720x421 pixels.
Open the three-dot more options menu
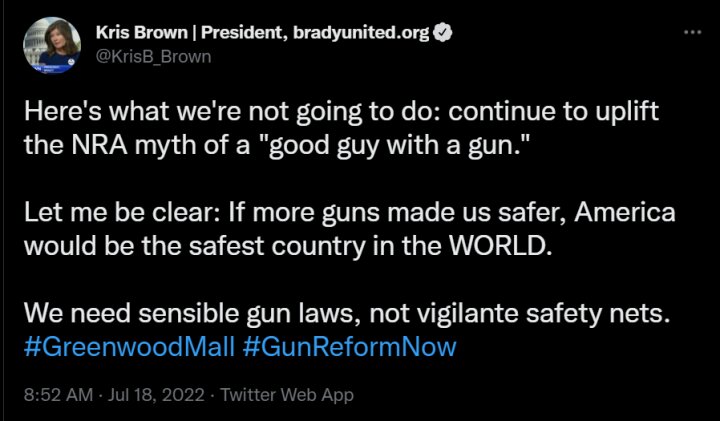[692, 33]
